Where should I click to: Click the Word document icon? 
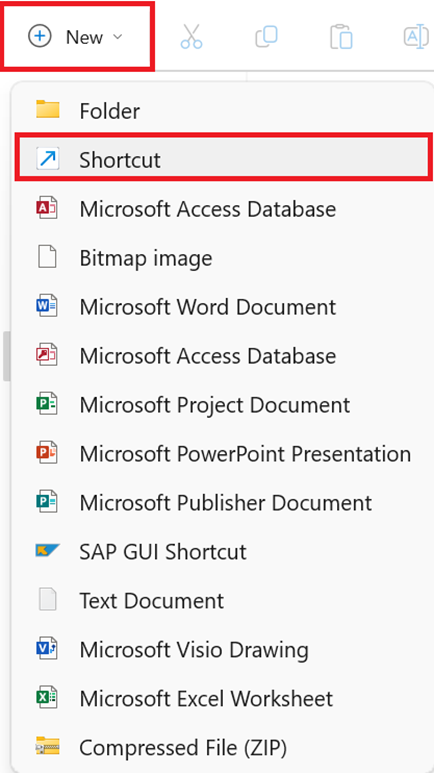point(47,306)
